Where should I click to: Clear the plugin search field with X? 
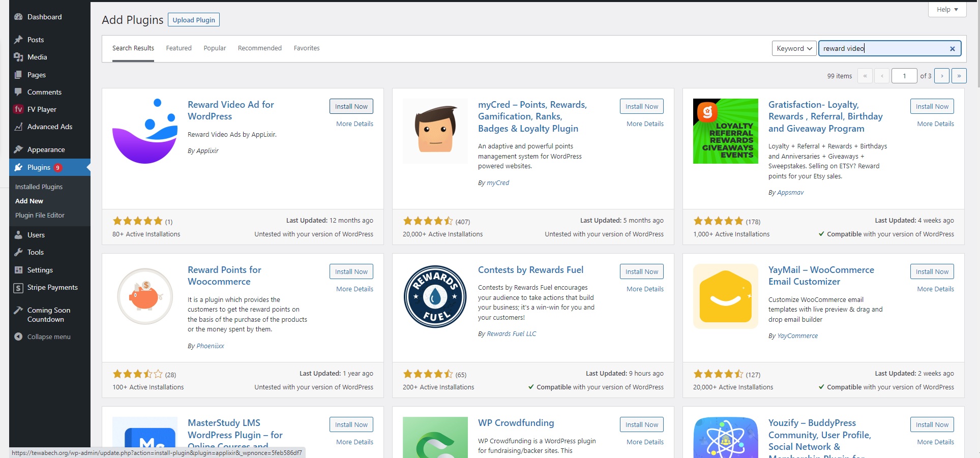[x=952, y=48]
